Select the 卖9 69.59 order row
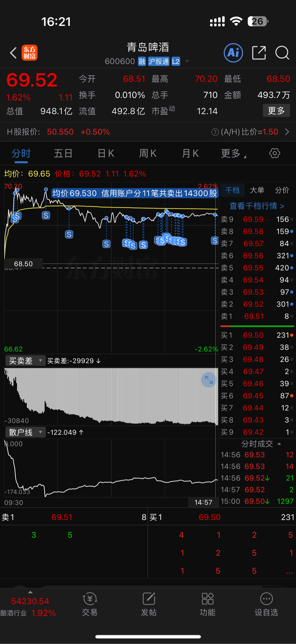Image resolution: width=296 pixels, height=644 pixels. (257, 219)
